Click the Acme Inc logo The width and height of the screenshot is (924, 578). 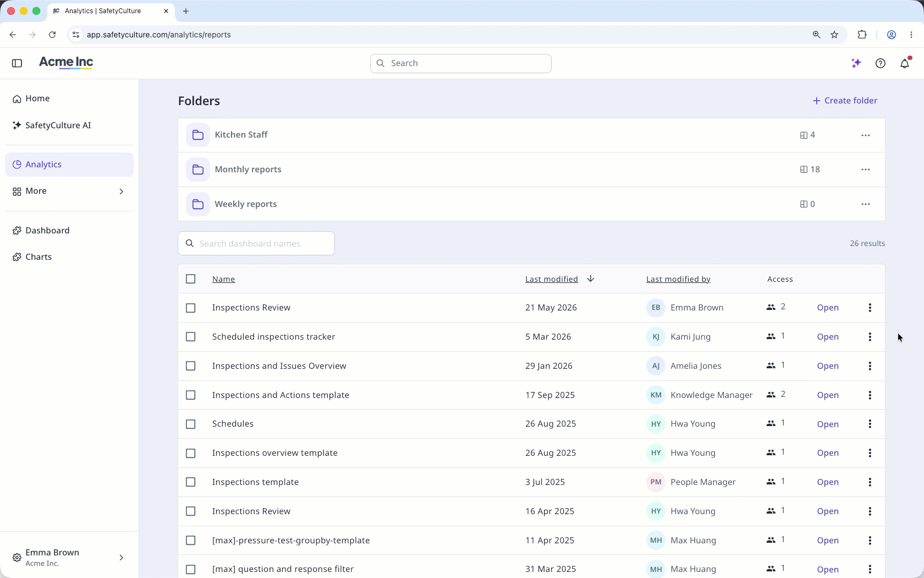point(66,63)
